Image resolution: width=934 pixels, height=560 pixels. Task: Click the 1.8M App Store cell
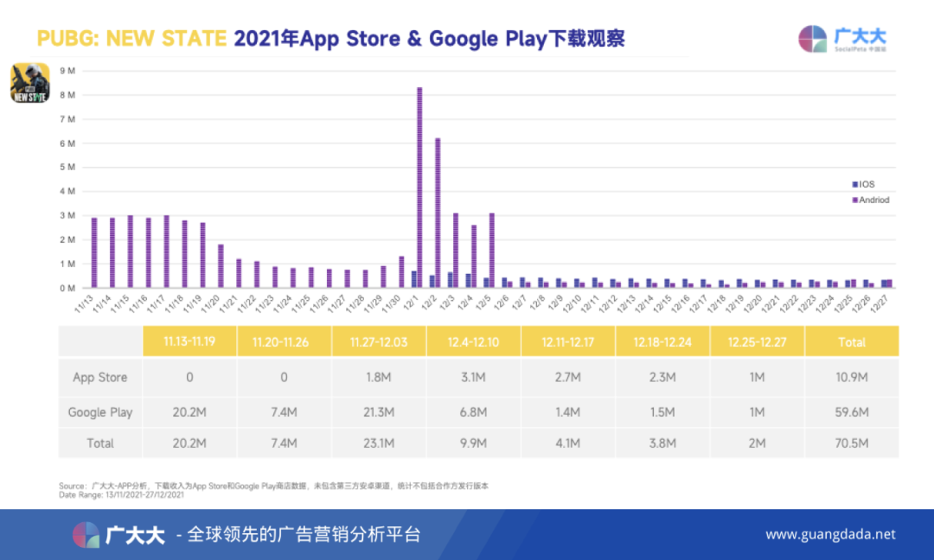379,378
